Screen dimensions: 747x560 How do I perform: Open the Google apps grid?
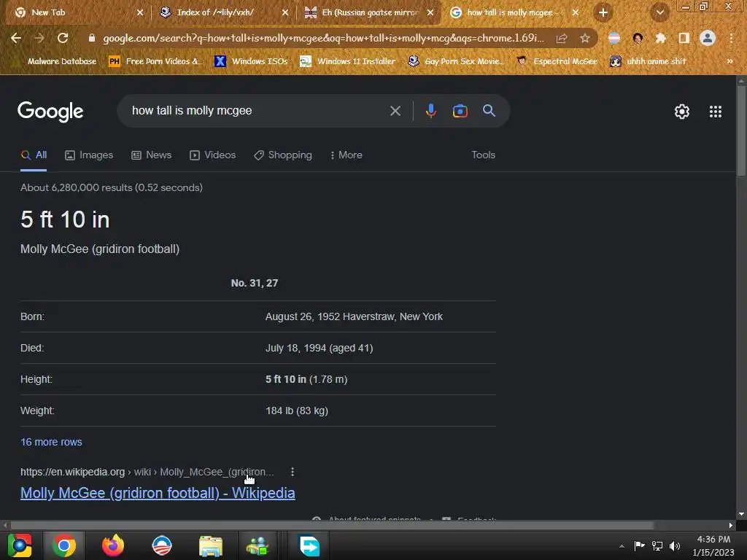pyautogui.click(x=715, y=112)
